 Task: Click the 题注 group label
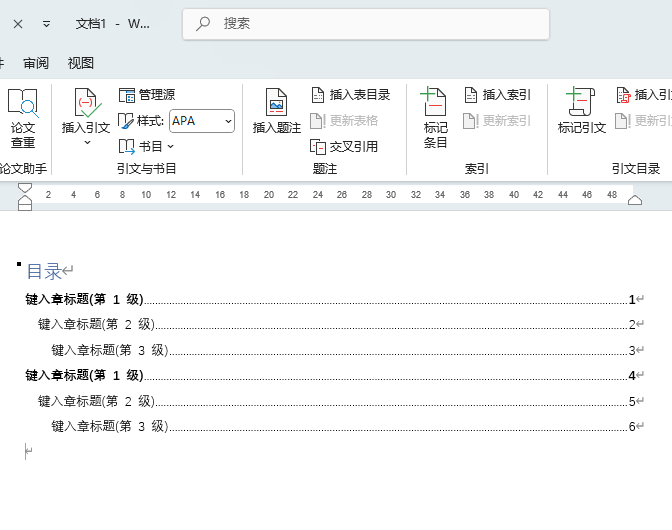[324, 169]
